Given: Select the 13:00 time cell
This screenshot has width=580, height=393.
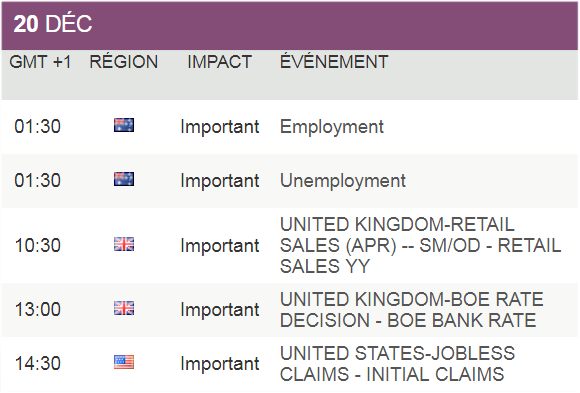Looking at the screenshot, I should click(38, 309).
